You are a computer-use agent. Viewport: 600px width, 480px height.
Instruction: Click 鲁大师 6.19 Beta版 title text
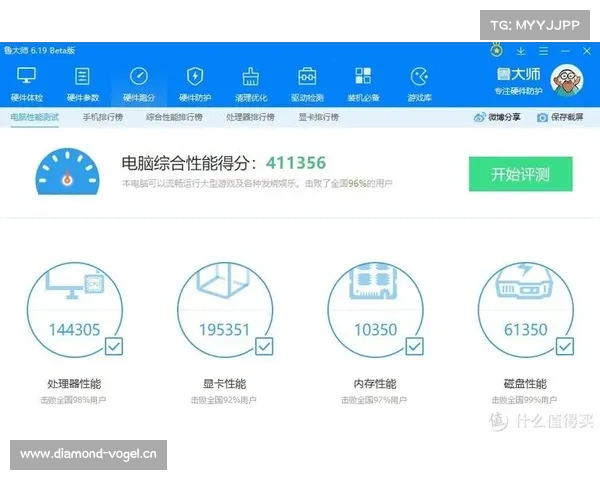coord(39,51)
